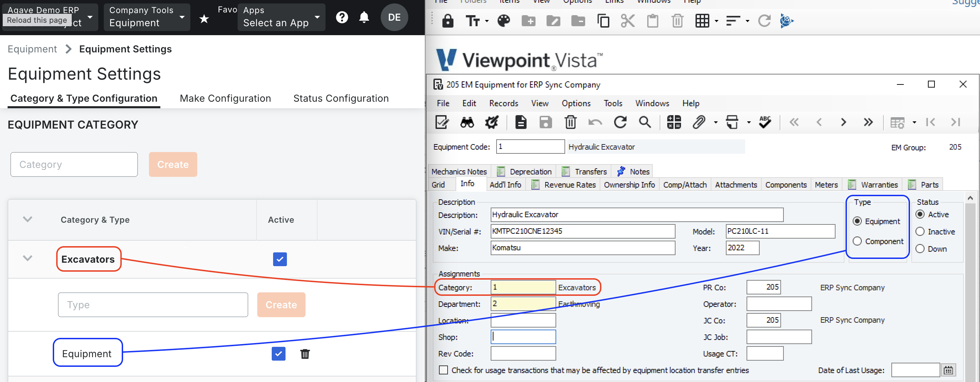Switch to Make Configuration tab
980x382 pixels.
point(225,98)
